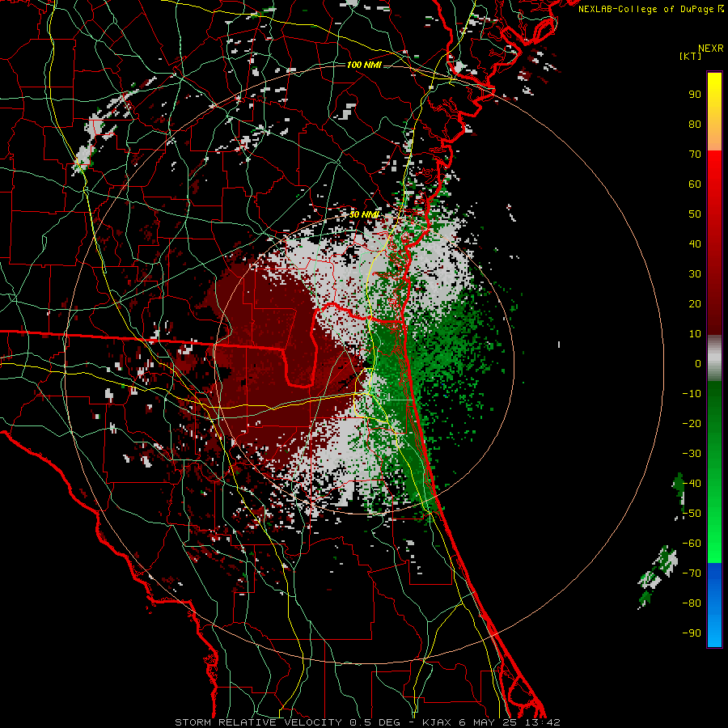Click the 6 MAY 25 date in the caption
Viewport: 728px width, 728px height.
click(487, 722)
